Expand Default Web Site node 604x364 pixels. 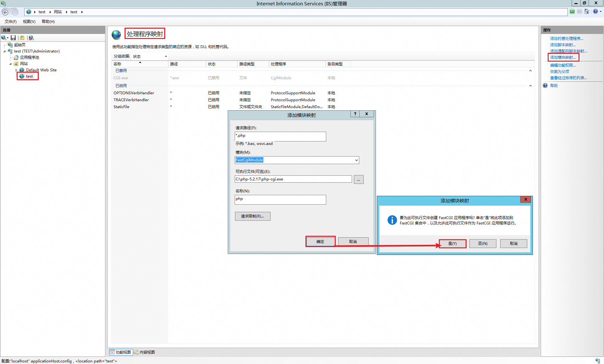tap(16, 70)
